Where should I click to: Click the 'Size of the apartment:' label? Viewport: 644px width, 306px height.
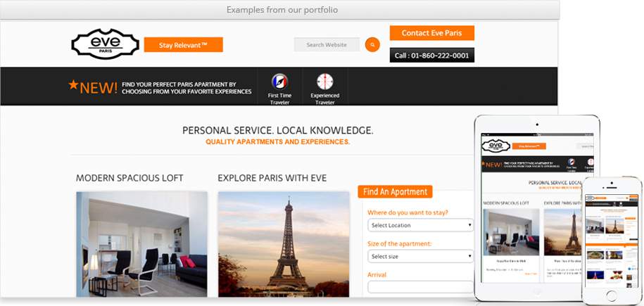click(x=400, y=243)
